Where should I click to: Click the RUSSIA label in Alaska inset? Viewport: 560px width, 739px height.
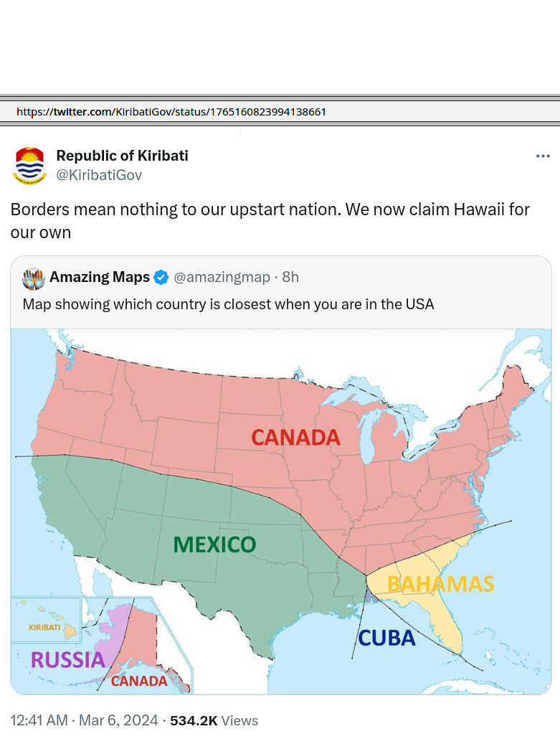(x=68, y=660)
